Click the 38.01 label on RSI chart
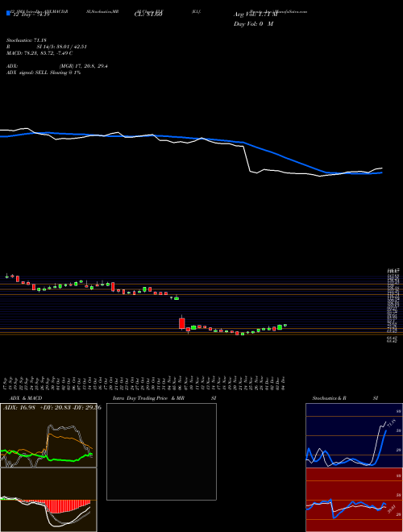The height and width of the screenshot is (532, 403). (391, 508)
